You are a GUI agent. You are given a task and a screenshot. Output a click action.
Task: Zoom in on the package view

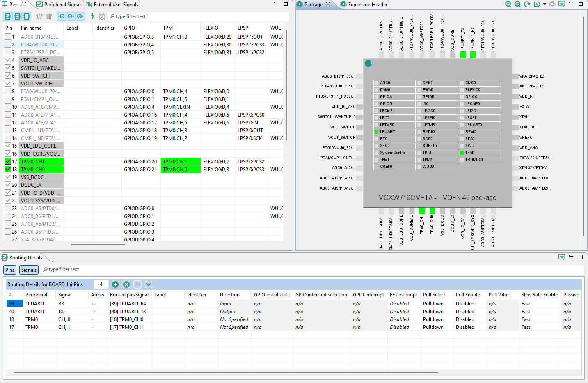[508, 4]
